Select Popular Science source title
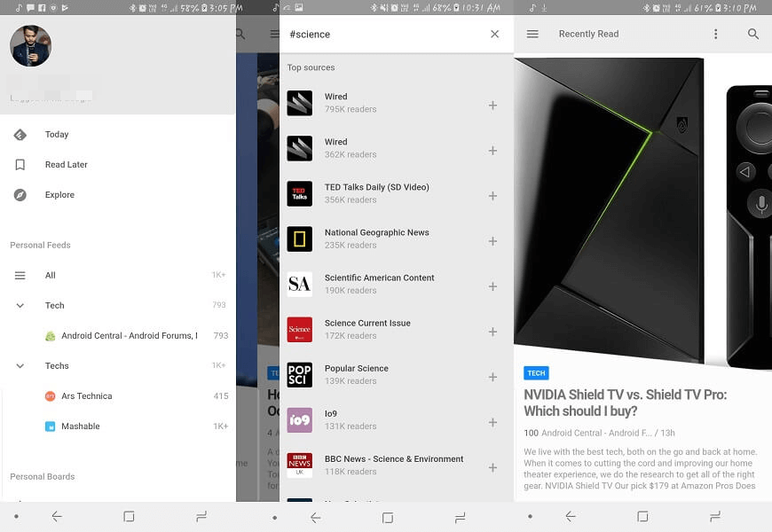Viewport: 772px width, 532px height. [x=357, y=368]
